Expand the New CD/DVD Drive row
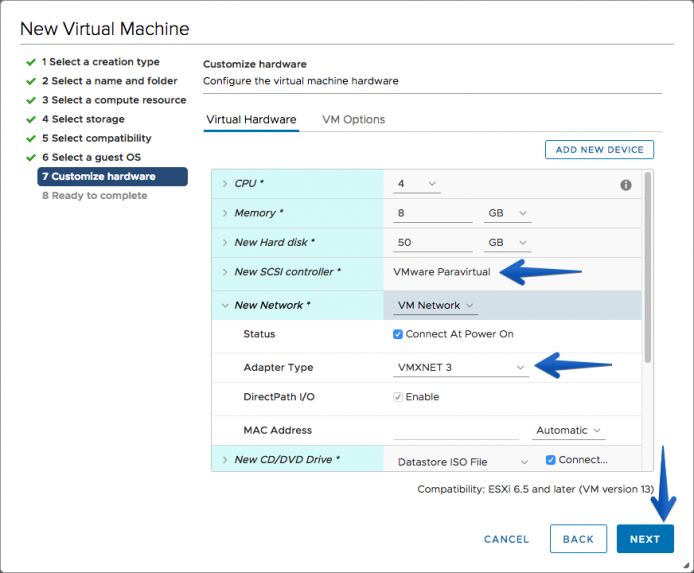The height and width of the screenshot is (573, 694). pyautogui.click(x=225, y=460)
